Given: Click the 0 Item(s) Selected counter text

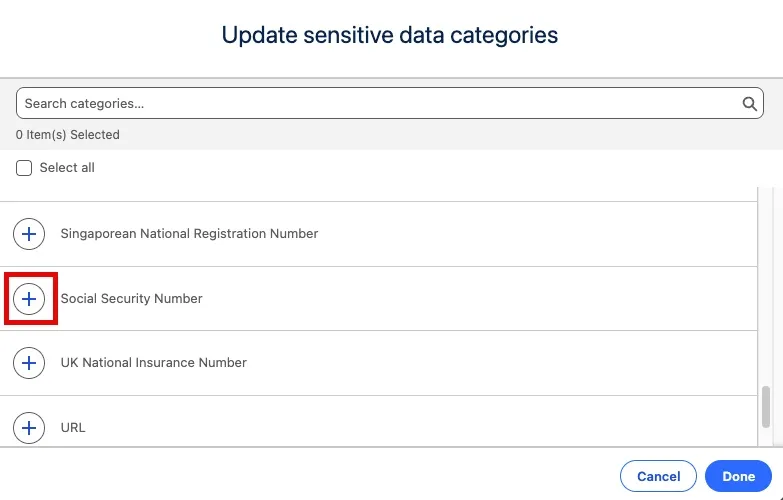Looking at the screenshot, I should pyautogui.click(x=67, y=135).
